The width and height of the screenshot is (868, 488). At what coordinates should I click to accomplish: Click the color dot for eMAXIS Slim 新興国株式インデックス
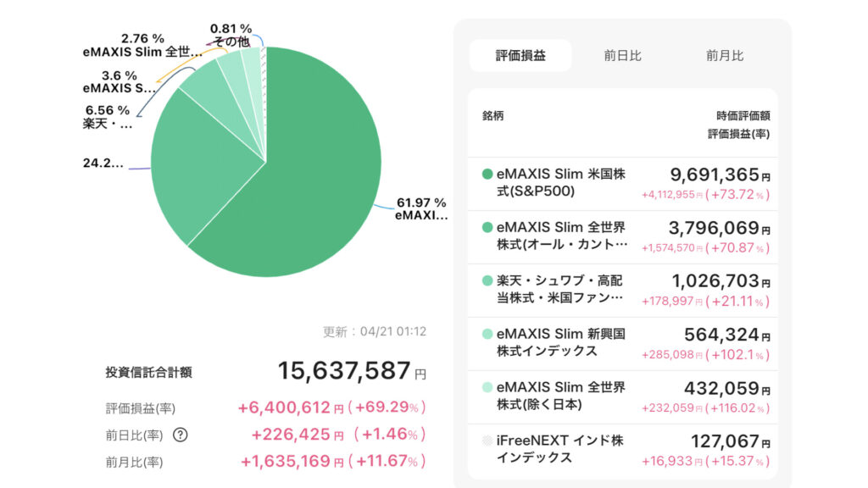tap(487, 335)
